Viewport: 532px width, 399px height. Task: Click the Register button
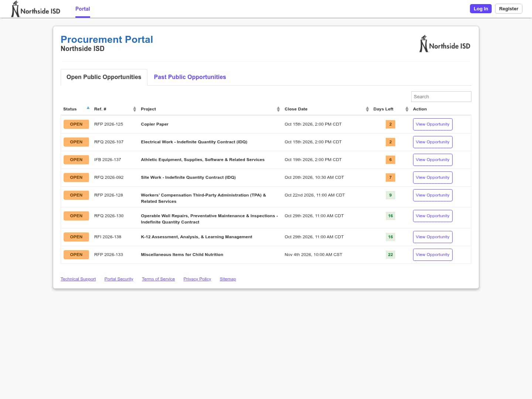[x=509, y=9]
